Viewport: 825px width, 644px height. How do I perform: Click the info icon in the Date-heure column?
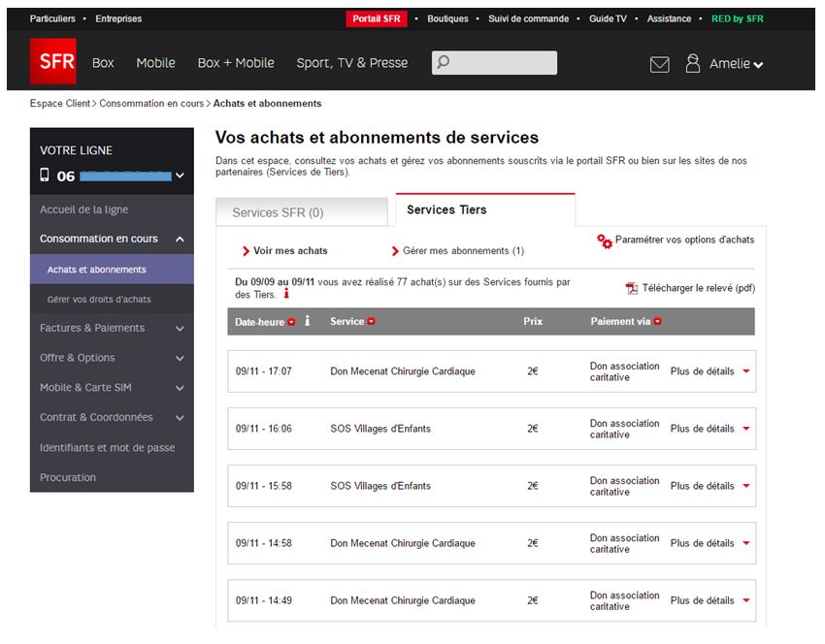pyautogui.click(x=308, y=321)
